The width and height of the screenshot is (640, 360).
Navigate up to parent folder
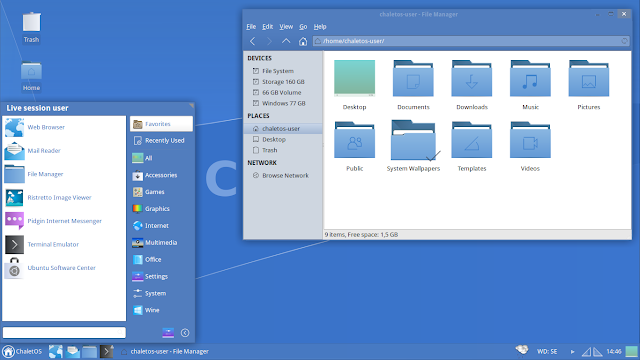(x=286, y=41)
